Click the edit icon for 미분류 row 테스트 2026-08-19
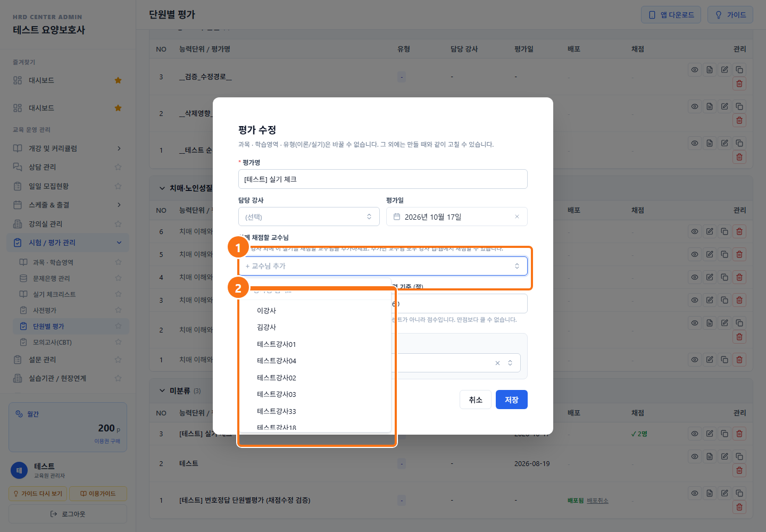Image resolution: width=766 pixels, height=532 pixels. pos(725,456)
